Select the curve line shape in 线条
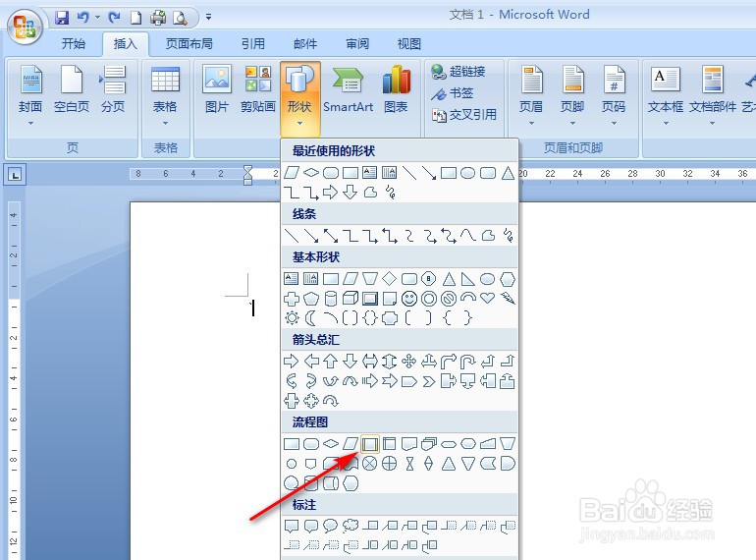Viewport: 756px width, 560px height. [x=468, y=236]
